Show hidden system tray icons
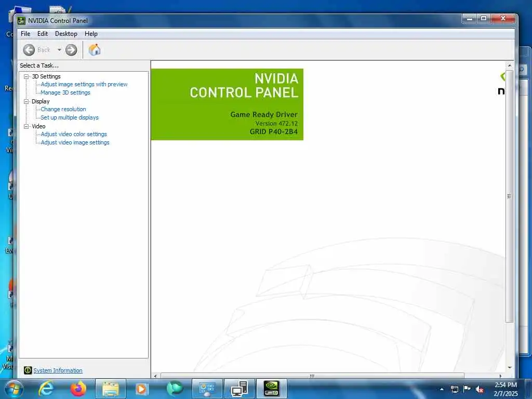Image resolution: width=532 pixels, height=399 pixels. tap(442, 389)
